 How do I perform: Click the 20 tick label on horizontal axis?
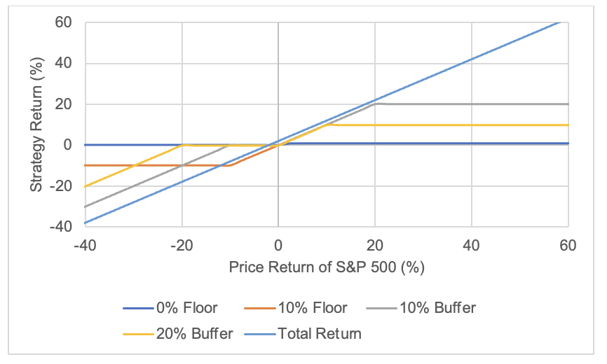tap(375, 246)
